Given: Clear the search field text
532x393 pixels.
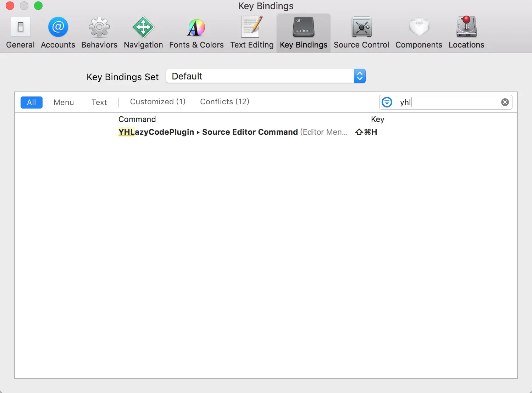Looking at the screenshot, I should click(505, 102).
